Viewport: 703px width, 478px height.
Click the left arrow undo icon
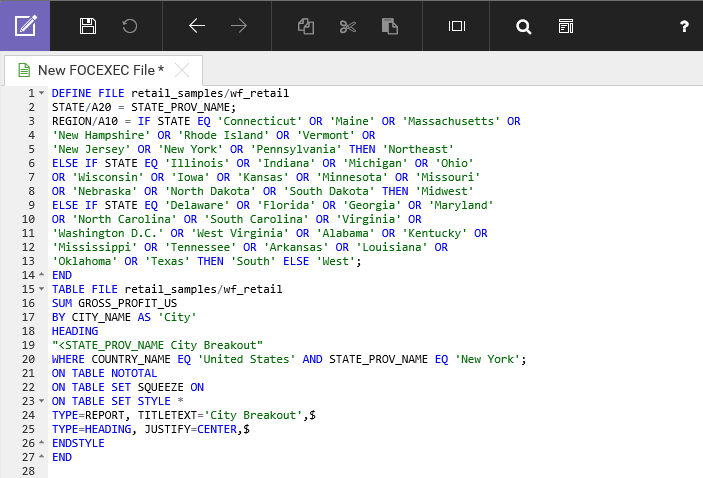pyautogui.click(x=197, y=26)
